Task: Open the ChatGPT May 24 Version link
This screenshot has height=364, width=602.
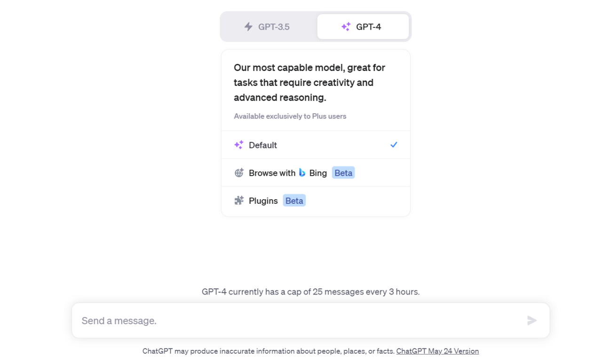Action: tap(437, 351)
